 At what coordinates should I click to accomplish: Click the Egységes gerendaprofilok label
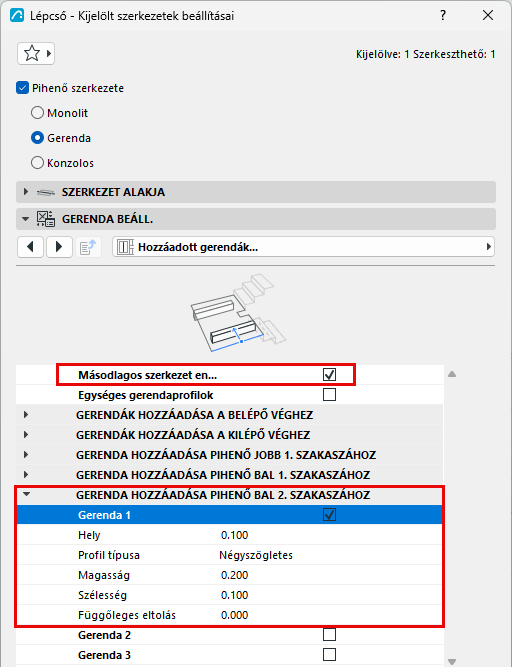tap(146, 395)
